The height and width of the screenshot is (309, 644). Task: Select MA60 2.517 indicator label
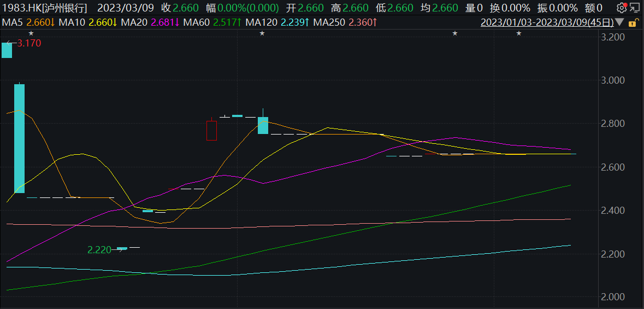pyautogui.click(x=212, y=22)
